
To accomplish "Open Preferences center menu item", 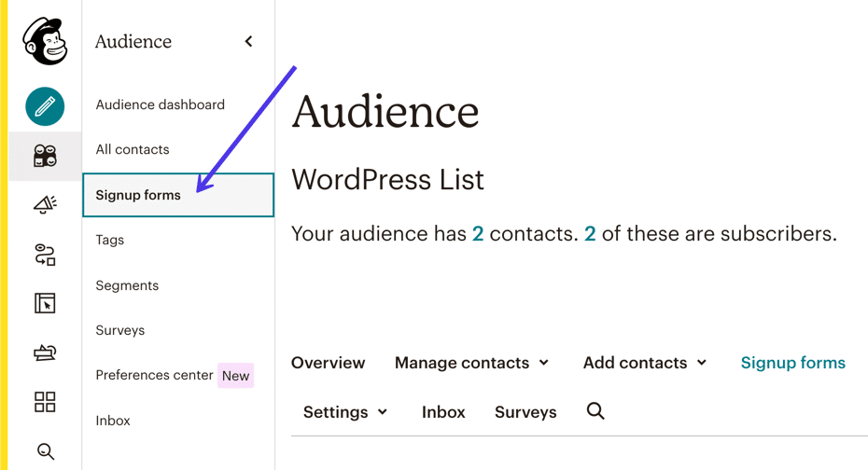I will pyautogui.click(x=154, y=375).
